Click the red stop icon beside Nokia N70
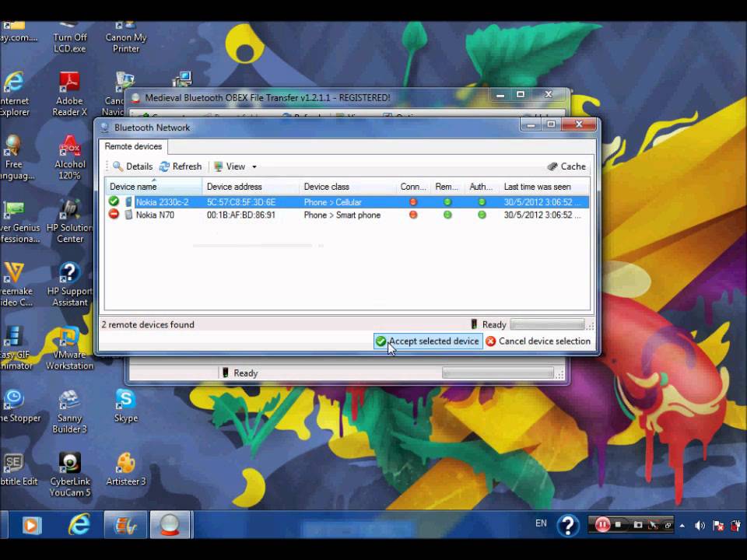747x560 pixels. pyautogui.click(x=114, y=215)
